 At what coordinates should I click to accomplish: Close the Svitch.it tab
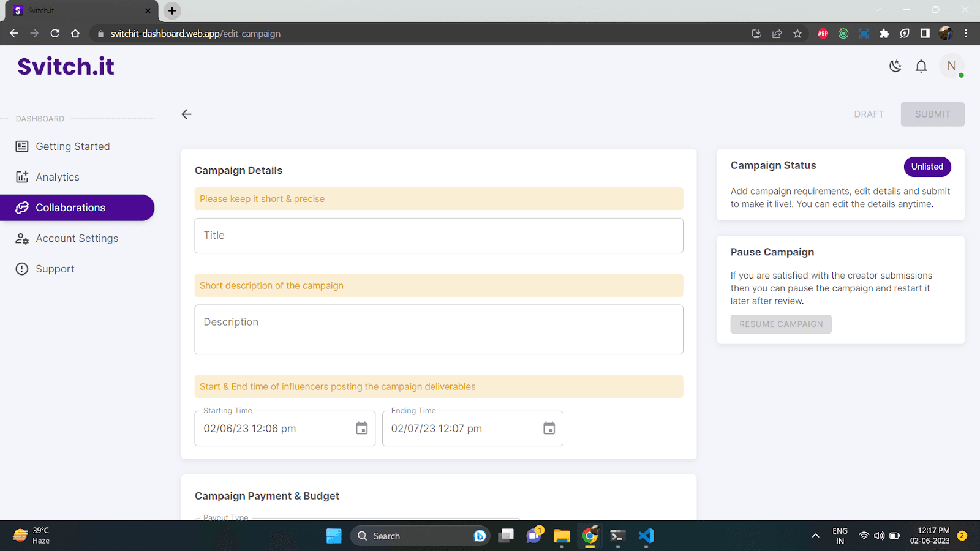click(x=148, y=10)
